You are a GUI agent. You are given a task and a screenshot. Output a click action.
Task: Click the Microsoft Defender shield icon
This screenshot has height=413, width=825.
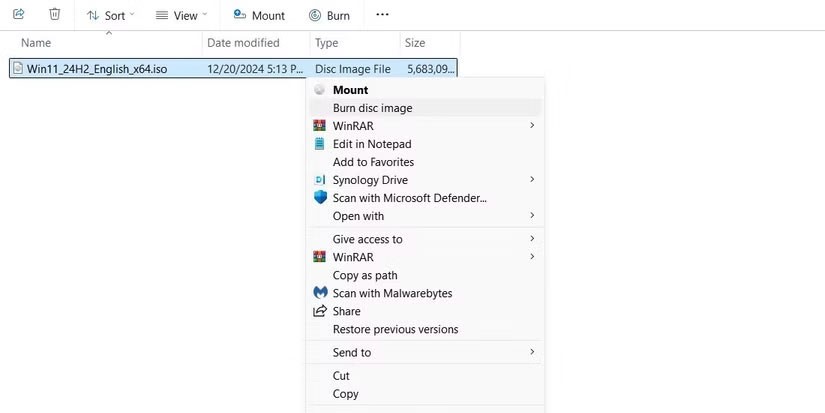pyautogui.click(x=320, y=198)
